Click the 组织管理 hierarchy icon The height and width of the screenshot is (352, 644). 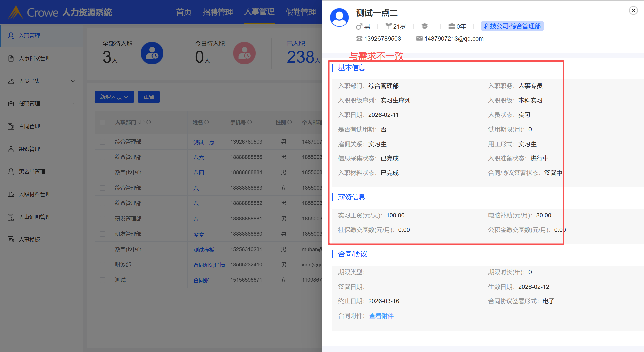(x=11, y=149)
